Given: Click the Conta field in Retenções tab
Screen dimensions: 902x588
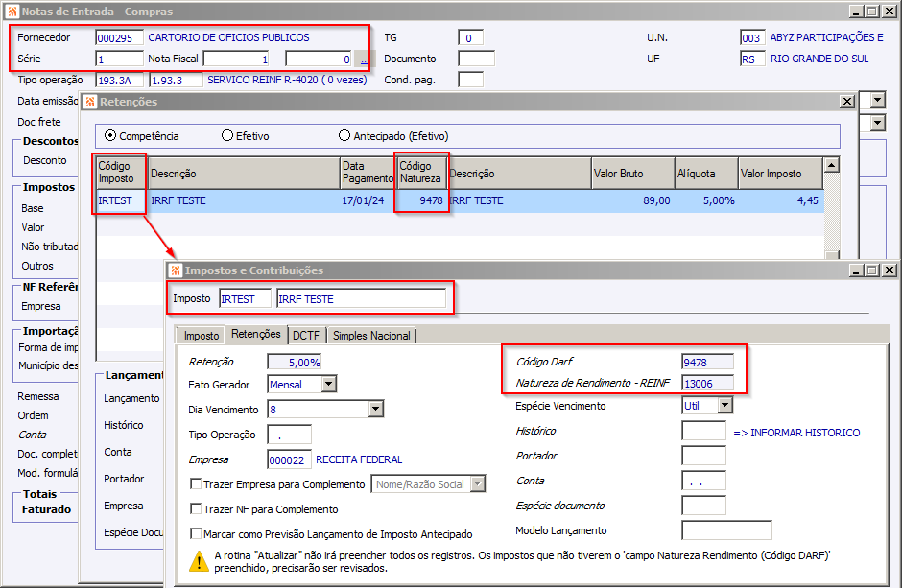Looking at the screenshot, I should point(703,481).
